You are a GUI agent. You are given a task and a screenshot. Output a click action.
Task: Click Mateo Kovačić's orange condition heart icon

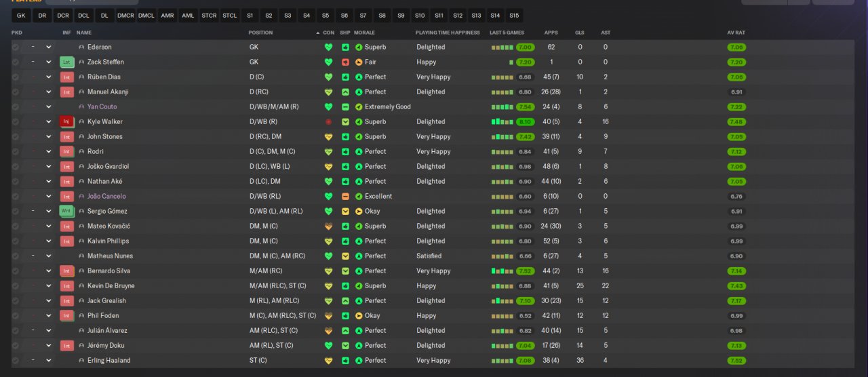pyautogui.click(x=329, y=226)
